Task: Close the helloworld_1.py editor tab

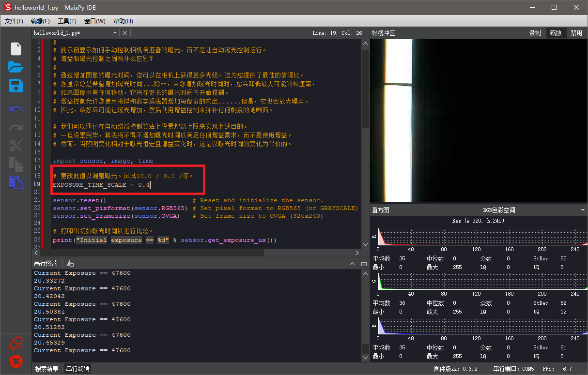Action: click(124, 33)
